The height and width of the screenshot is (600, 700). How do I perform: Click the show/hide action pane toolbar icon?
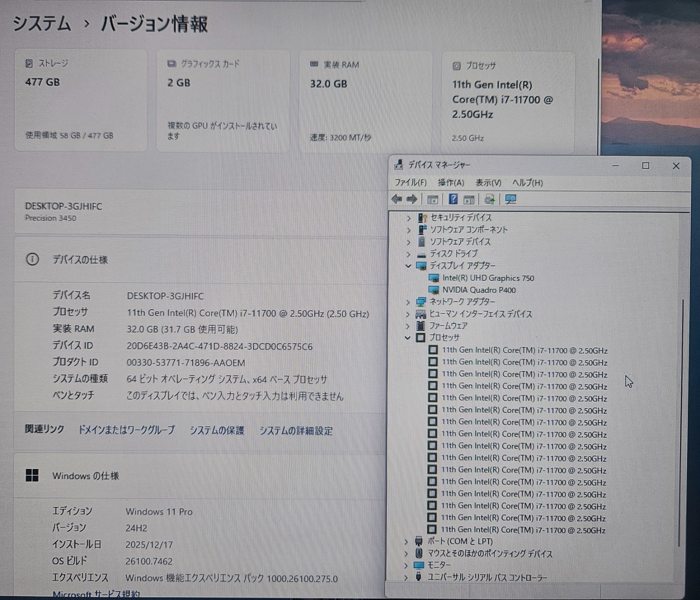tap(469, 200)
